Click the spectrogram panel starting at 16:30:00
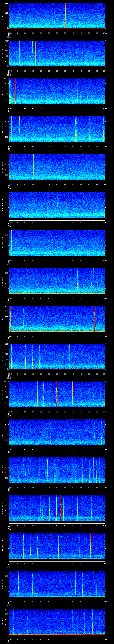The width and height of the screenshot is (114, 644). pyautogui.click(x=57, y=546)
